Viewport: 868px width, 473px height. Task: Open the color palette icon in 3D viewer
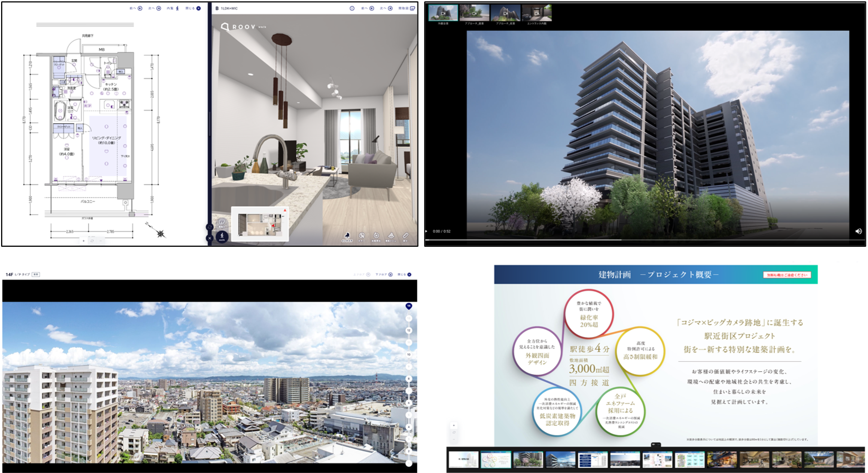pos(362,236)
